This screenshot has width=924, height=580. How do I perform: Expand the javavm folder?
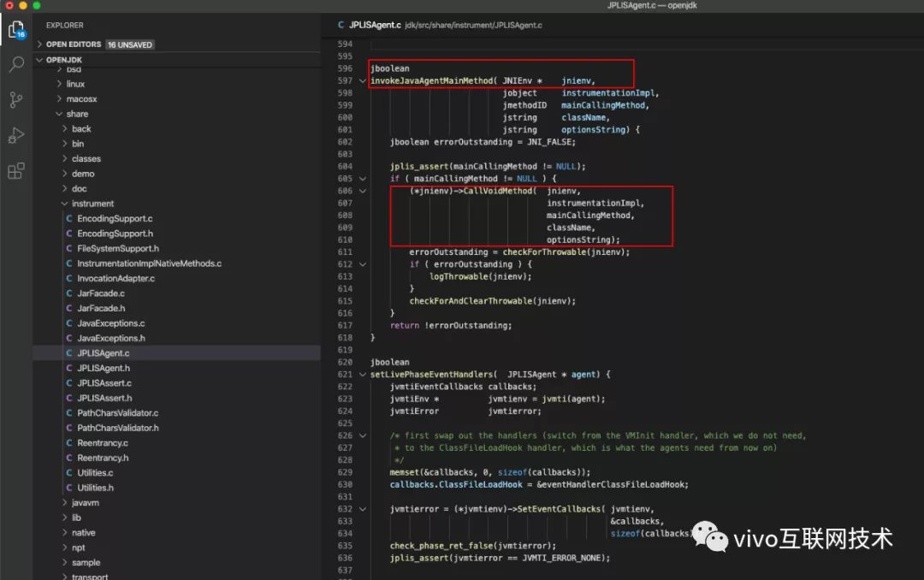(x=64, y=503)
